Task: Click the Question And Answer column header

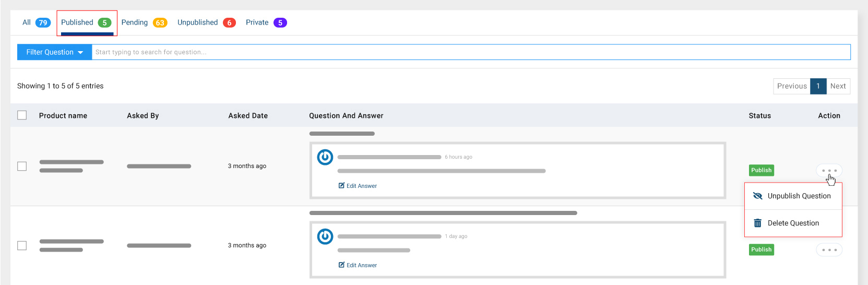Action: tap(346, 116)
